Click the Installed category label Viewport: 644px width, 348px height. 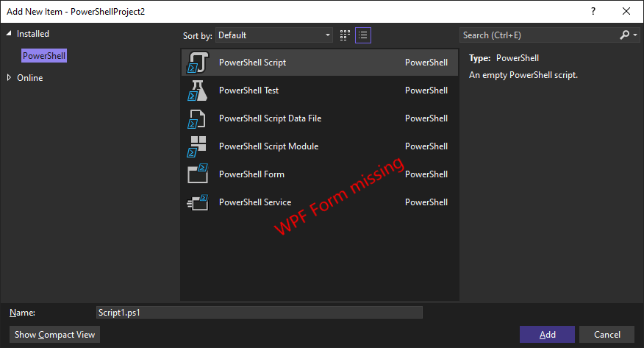[x=33, y=34]
